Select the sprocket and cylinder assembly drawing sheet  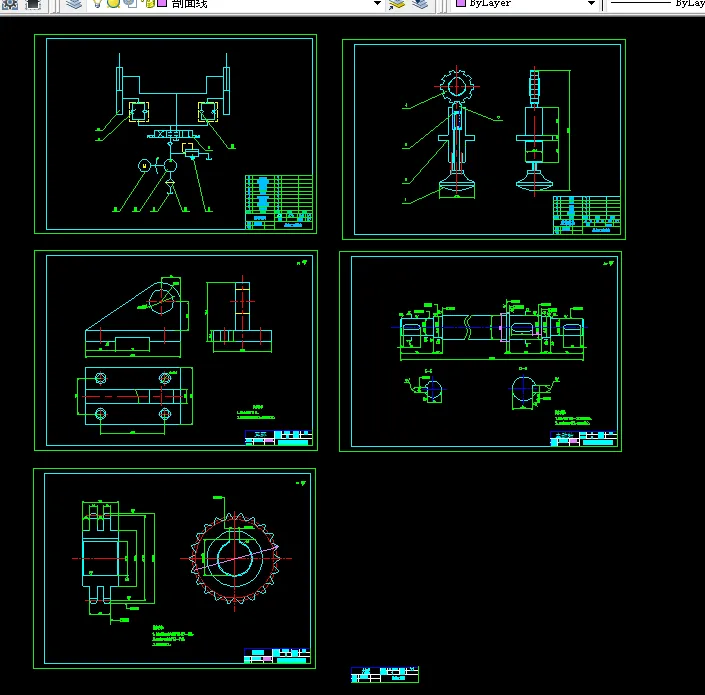coord(484,139)
